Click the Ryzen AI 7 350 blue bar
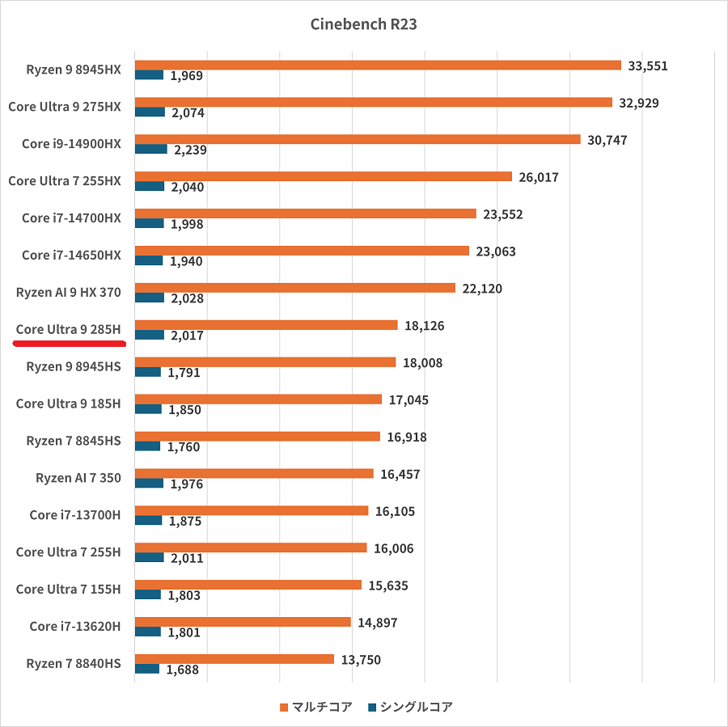The width and height of the screenshot is (728, 727). 149,484
